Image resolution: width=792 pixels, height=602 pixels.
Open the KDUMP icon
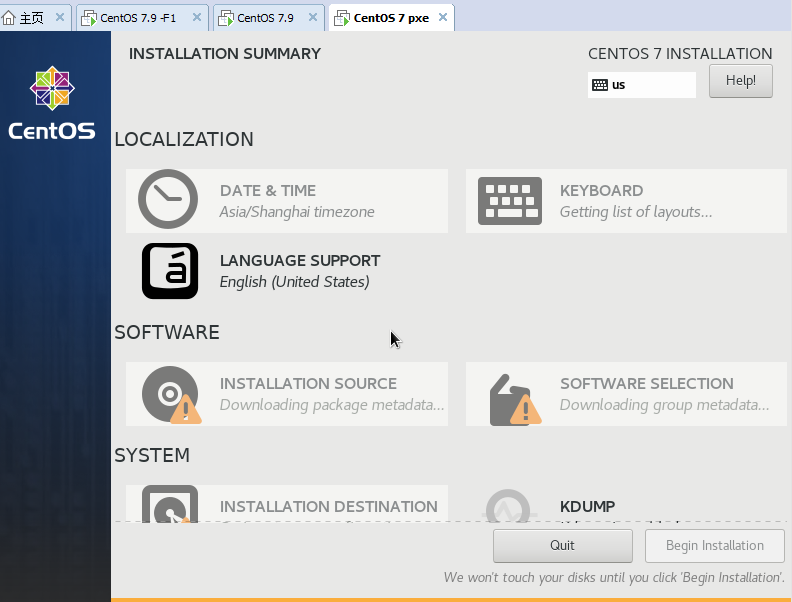point(508,506)
